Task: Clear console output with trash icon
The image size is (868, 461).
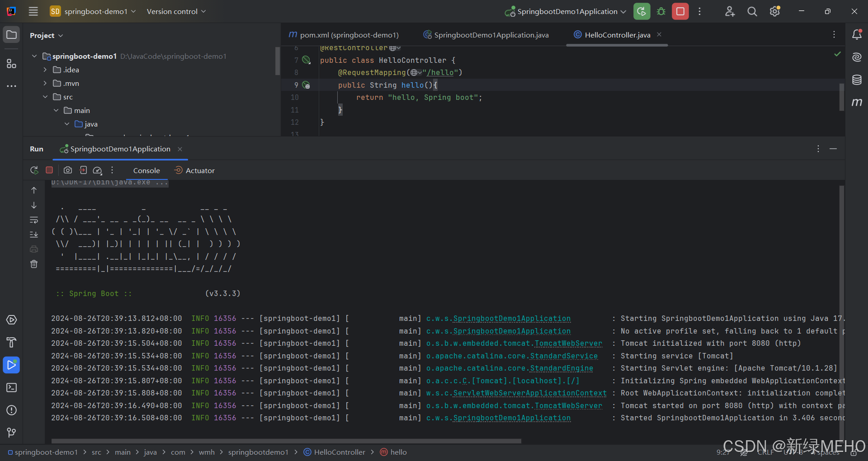Action: pos(34,264)
